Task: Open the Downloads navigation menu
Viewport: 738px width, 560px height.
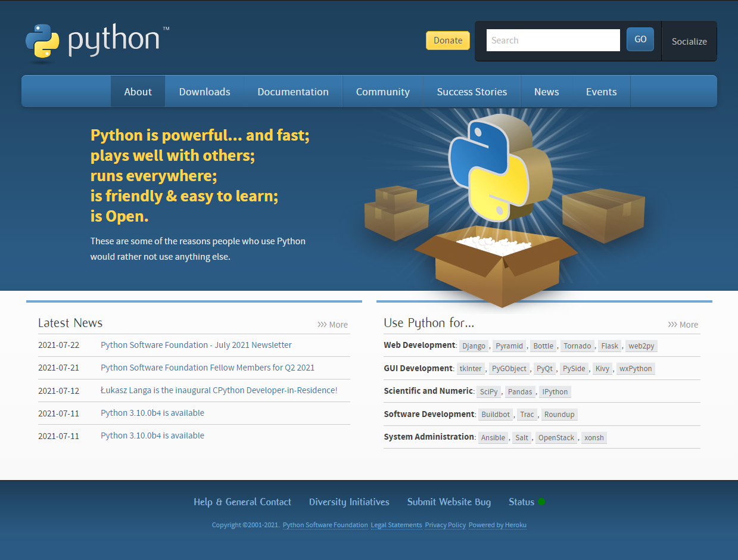Action: [204, 92]
